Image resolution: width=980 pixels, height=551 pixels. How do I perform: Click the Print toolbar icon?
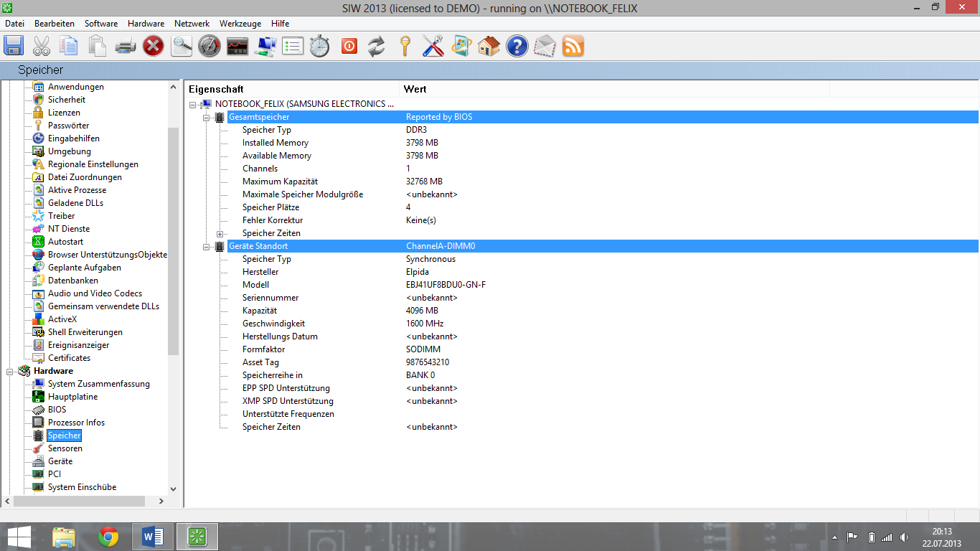coord(126,47)
